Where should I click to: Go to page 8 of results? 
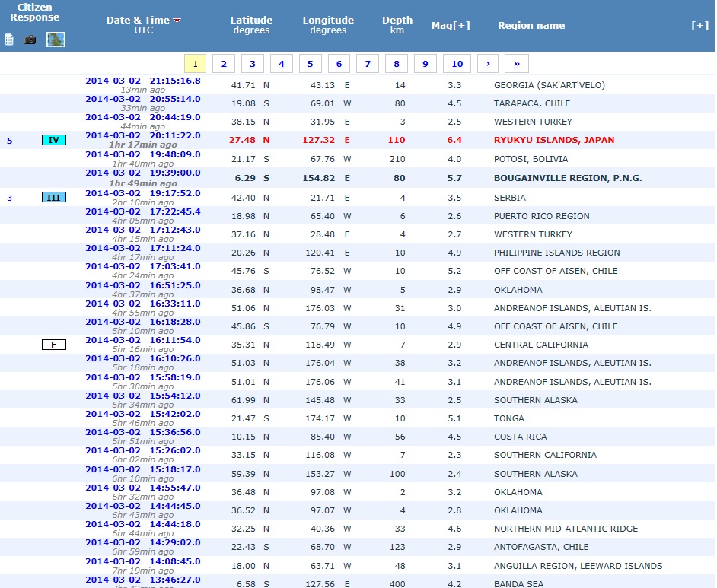click(397, 64)
